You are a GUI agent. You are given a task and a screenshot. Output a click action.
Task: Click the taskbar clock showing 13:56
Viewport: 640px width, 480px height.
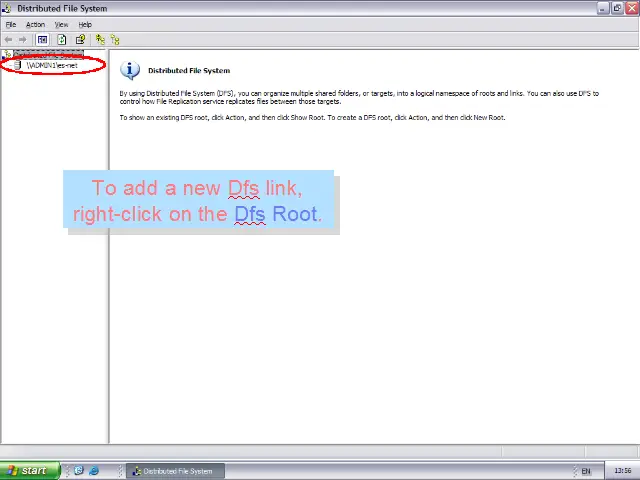(622, 471)
